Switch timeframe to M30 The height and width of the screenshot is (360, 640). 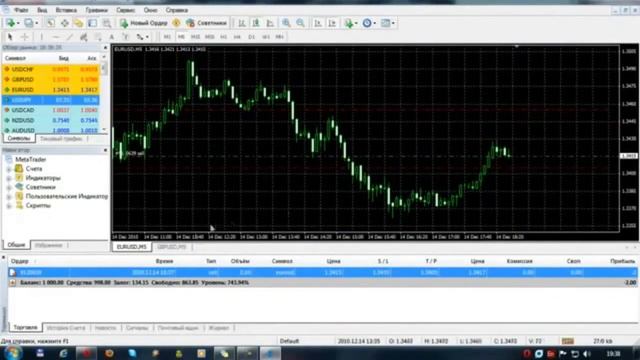coord(209,37)
